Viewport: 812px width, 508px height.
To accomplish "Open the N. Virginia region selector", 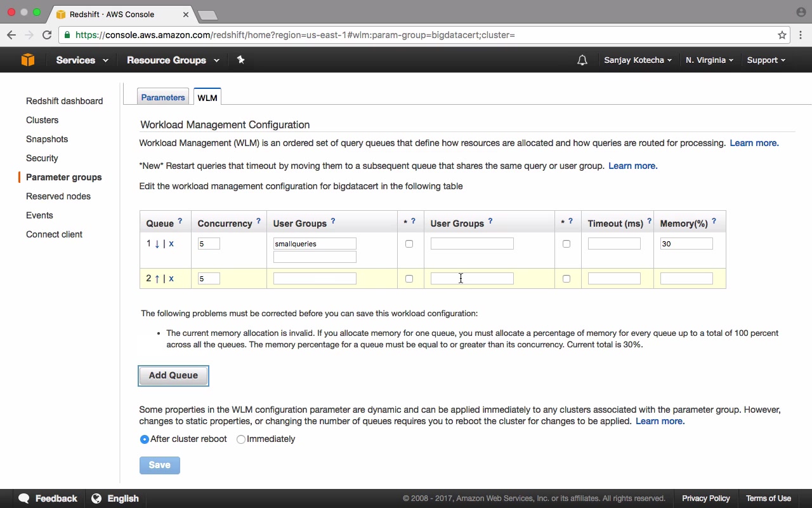I will [709, 60].
